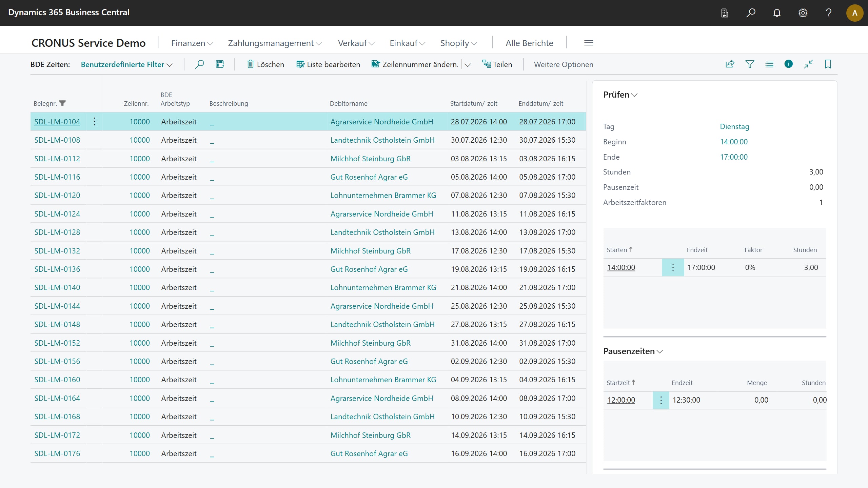Open the Benutzerdefinierte Filter view dropdown
Image resolution: width=868 pixels, height=488 pixels.
tap(127, 64)
